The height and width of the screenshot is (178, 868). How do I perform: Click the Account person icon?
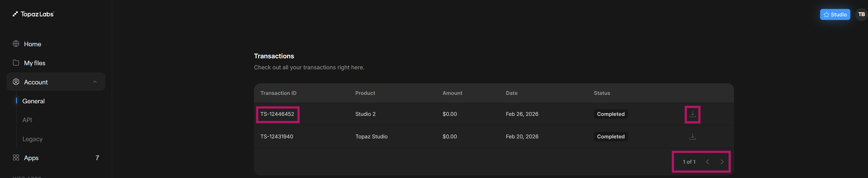[x=16, y=82]
